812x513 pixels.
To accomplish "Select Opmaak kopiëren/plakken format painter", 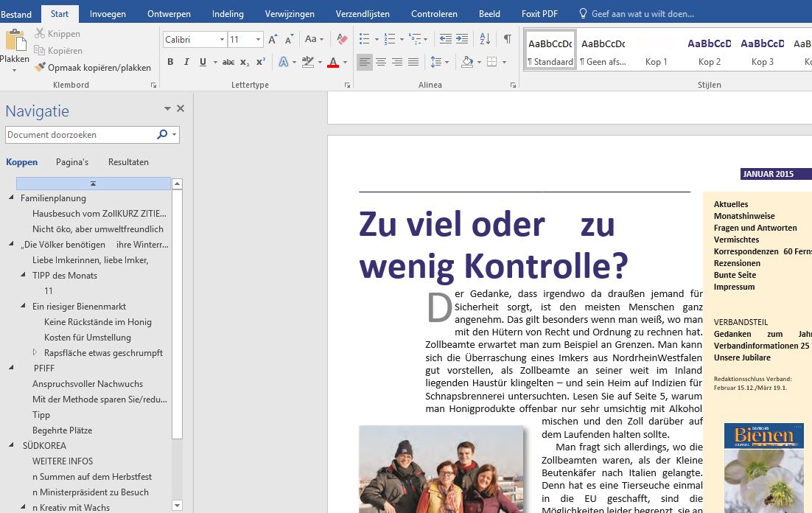I will [93, 67].
